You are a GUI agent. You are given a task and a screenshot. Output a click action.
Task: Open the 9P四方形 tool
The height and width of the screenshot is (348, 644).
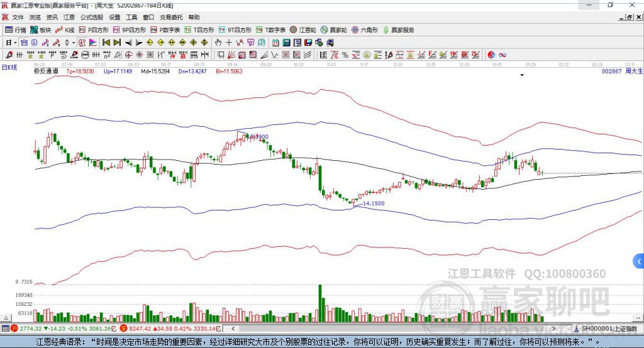click(130, 30)
